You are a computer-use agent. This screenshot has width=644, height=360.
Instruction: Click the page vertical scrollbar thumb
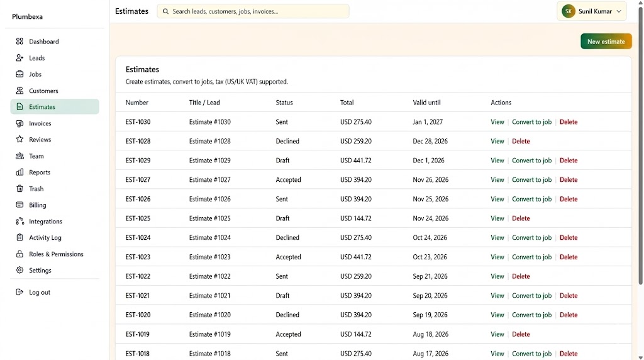640,145
